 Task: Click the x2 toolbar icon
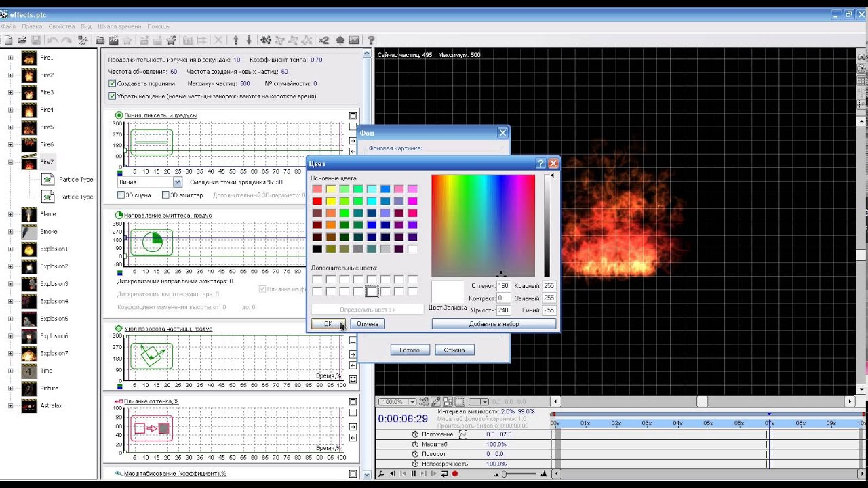point(323,41)
